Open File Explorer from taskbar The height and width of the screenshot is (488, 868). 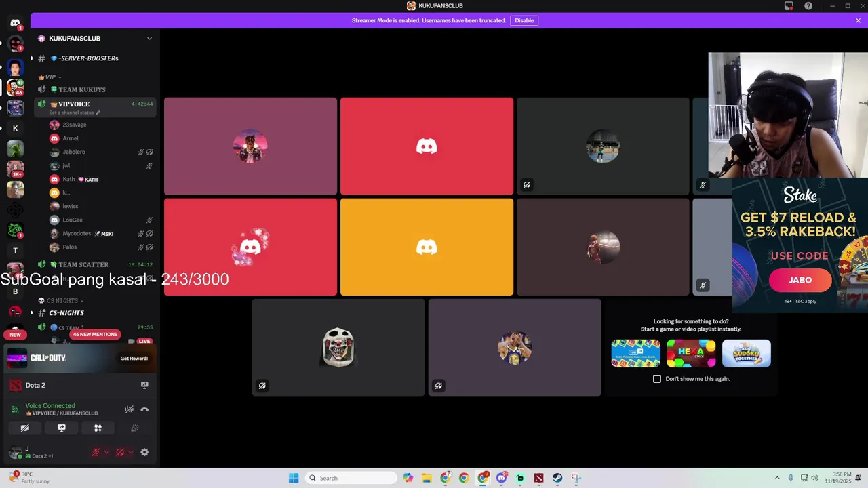pos(427,478)
